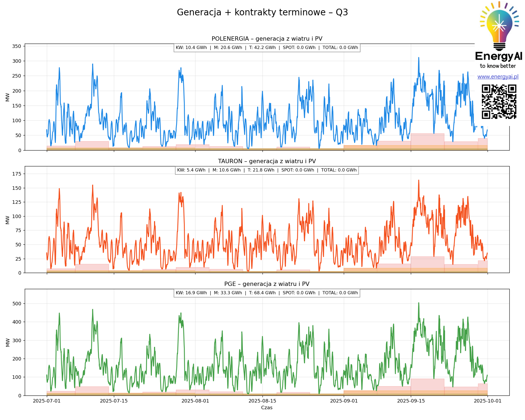The height and width of the screenshot is (420, 525).
Task: Click the POLENERGIA chart summary stats box
Action: 267,48
